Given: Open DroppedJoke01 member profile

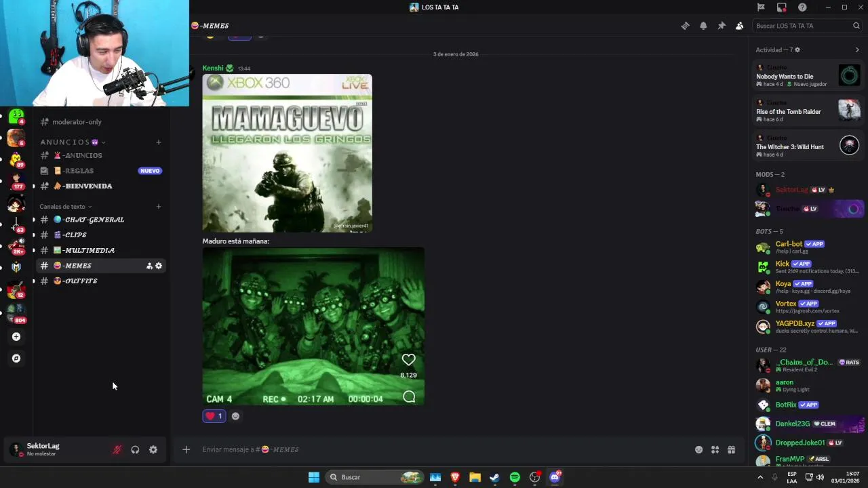Looking at the screenshot, I should (809, 443).
